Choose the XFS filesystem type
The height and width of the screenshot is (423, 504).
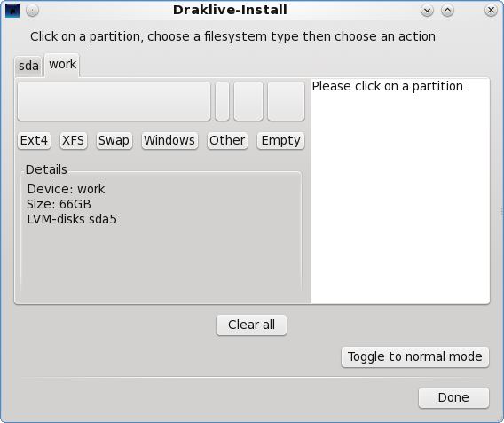[x=74, y=141]
